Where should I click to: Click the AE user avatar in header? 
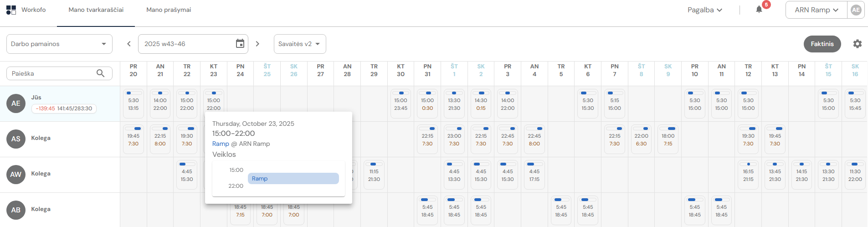(856, 10)
